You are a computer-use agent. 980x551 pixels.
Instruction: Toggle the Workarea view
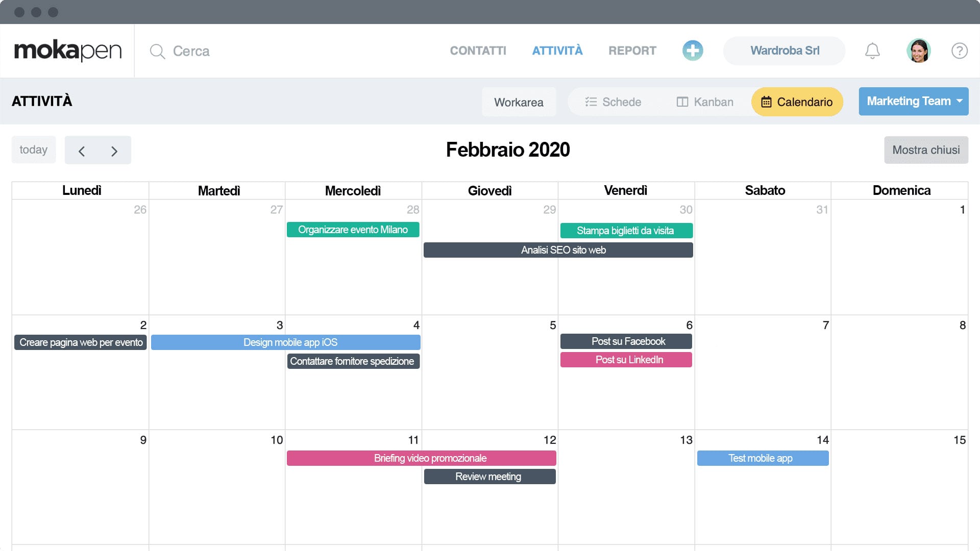pyautogui.click(x=519, y=102)
